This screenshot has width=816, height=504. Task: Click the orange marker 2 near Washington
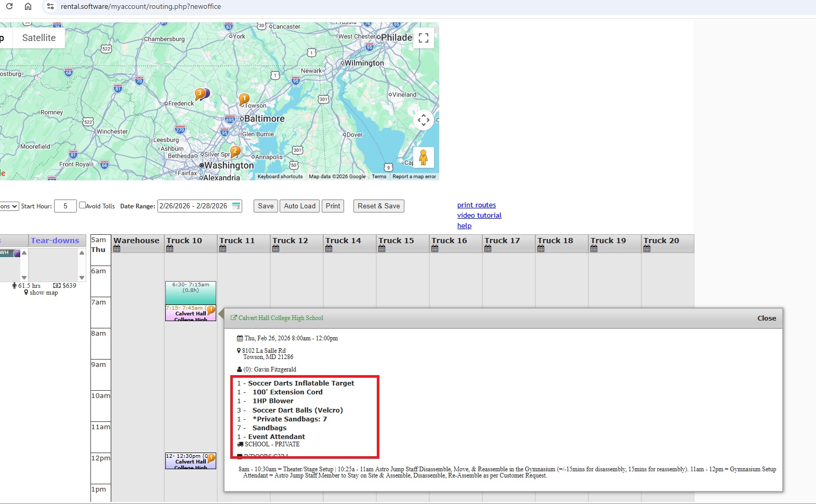coord(235,151)
